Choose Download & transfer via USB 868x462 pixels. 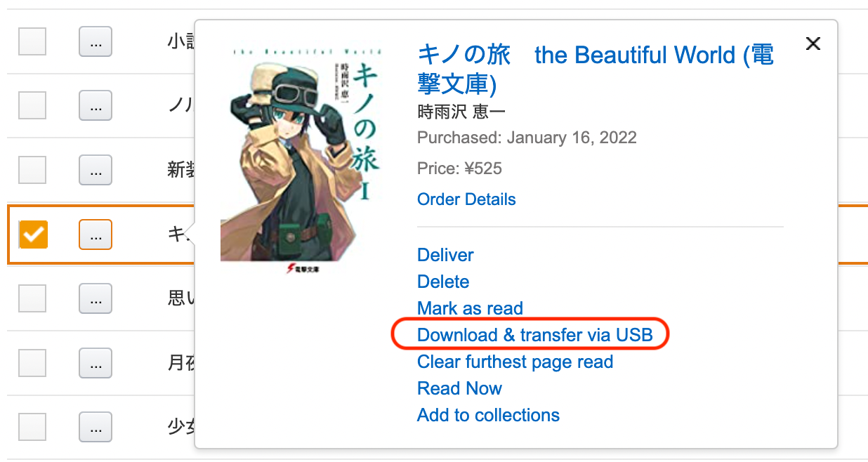[535, 335]
